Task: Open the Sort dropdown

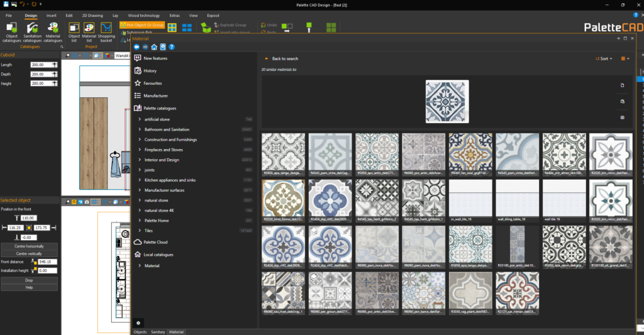Action: (x=604, y=58)
